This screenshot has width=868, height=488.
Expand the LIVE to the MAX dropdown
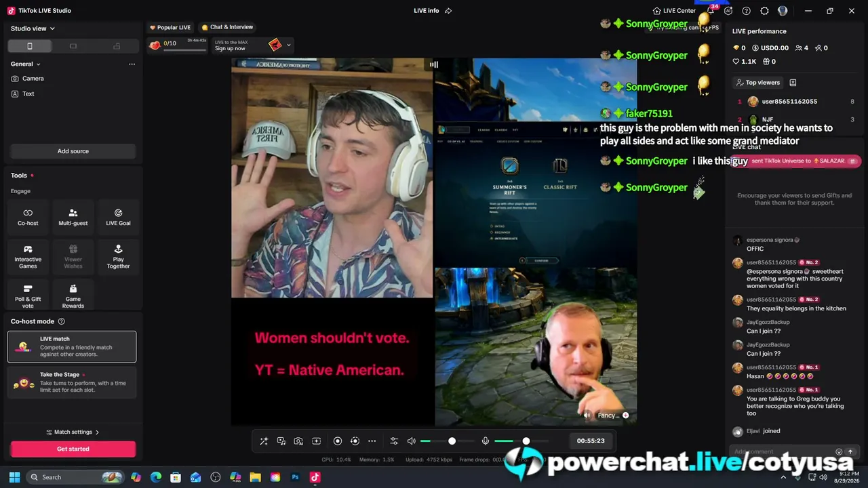(288, 45)
